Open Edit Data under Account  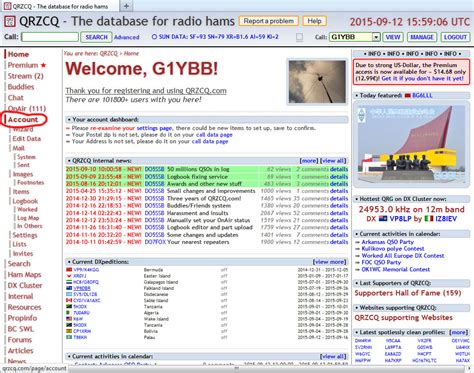pyautogui.click(x=27, y=139)
